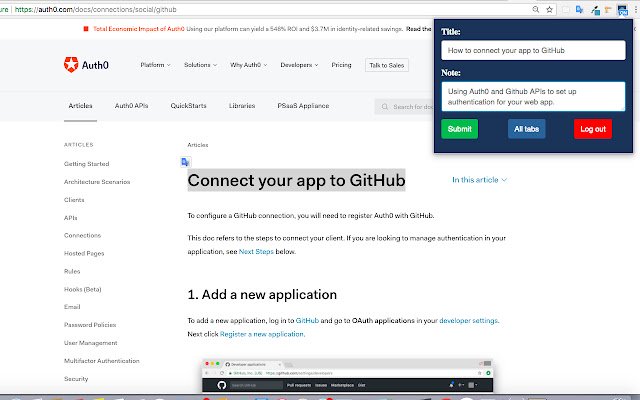The width and height of the screenshot is (640, 400).
Task: Click into the Note text area
Action: point(533,96)
